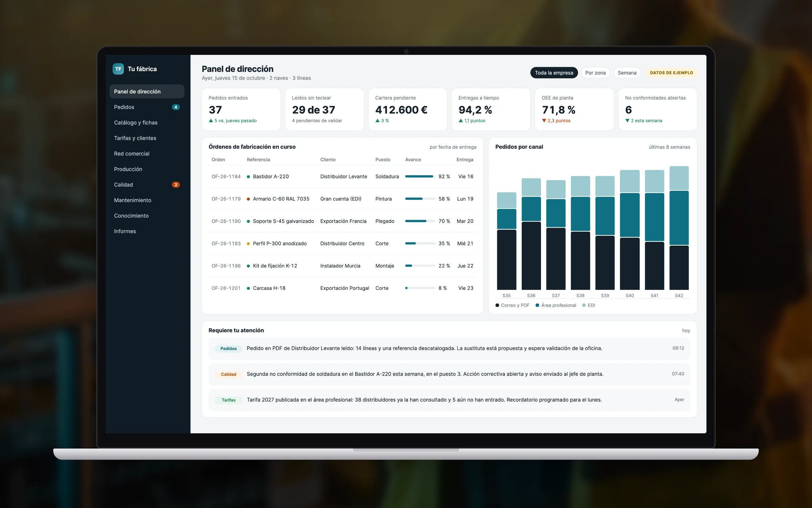The height and width of the screenshot is (508, 812).
Task: Click the yellow dot beside Perfil P-300
Action: [248, 244]
